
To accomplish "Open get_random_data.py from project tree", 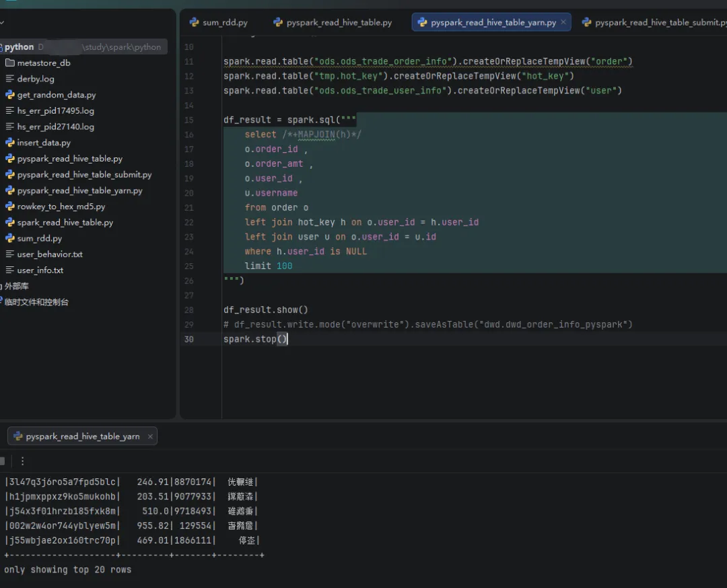I will tap(57, 95).
